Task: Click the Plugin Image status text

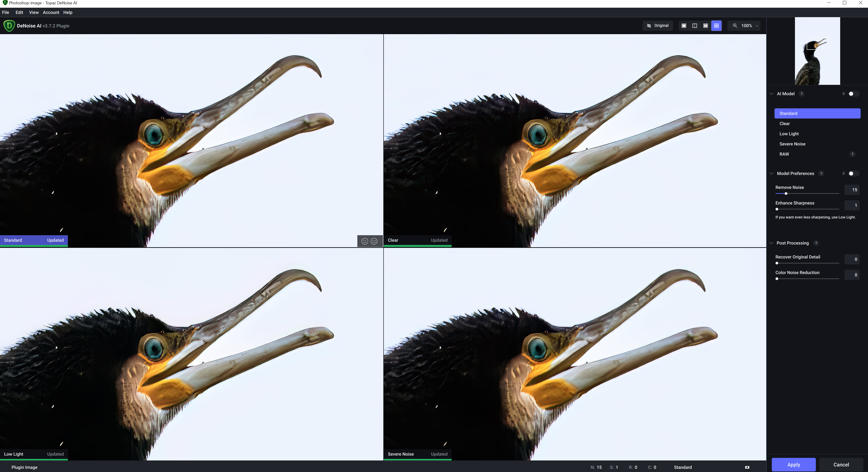Action: 24,467
